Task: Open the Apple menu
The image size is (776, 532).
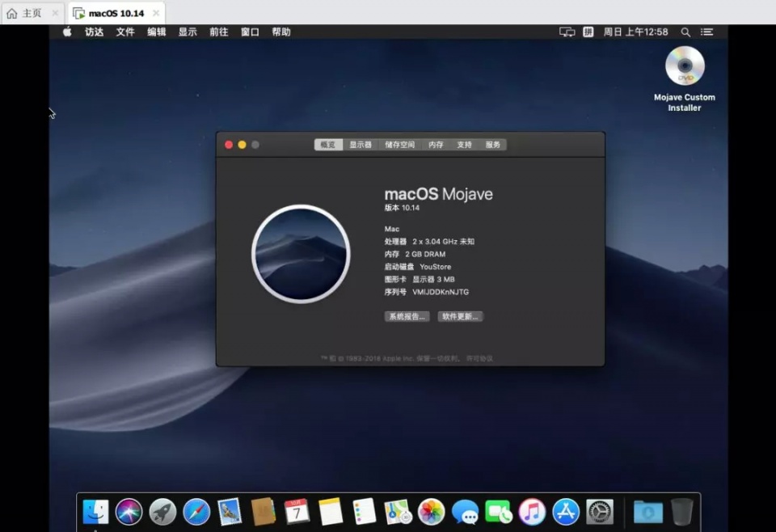Action: click(67, 32)
